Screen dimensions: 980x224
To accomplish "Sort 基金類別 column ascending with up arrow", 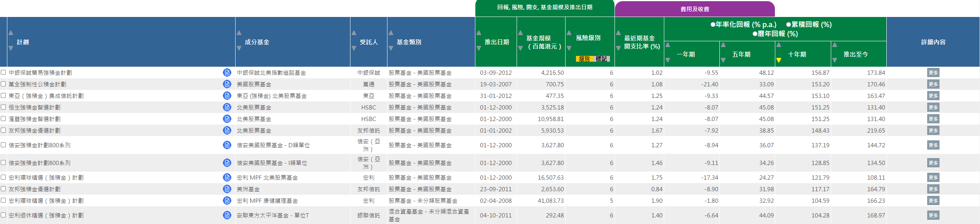I will pos(391,33).
